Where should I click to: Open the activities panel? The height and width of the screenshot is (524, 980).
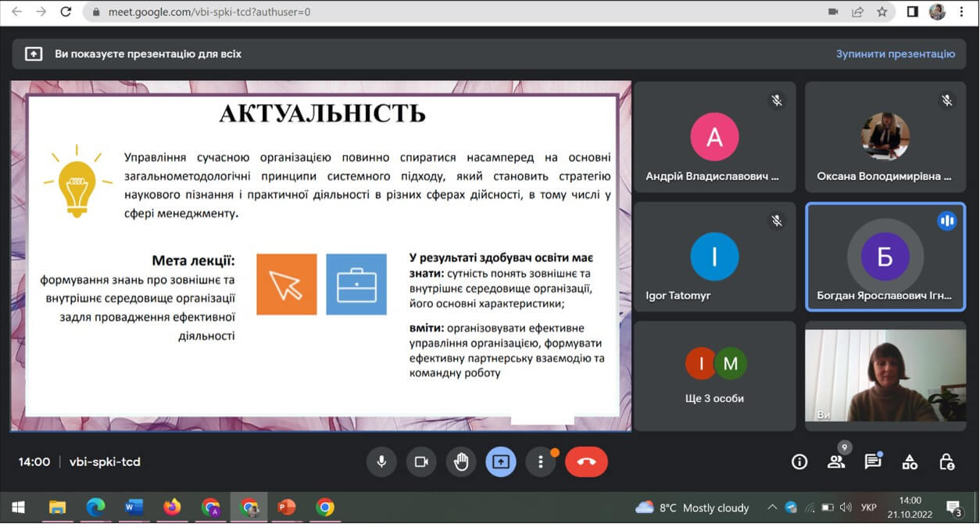[910, 461]
